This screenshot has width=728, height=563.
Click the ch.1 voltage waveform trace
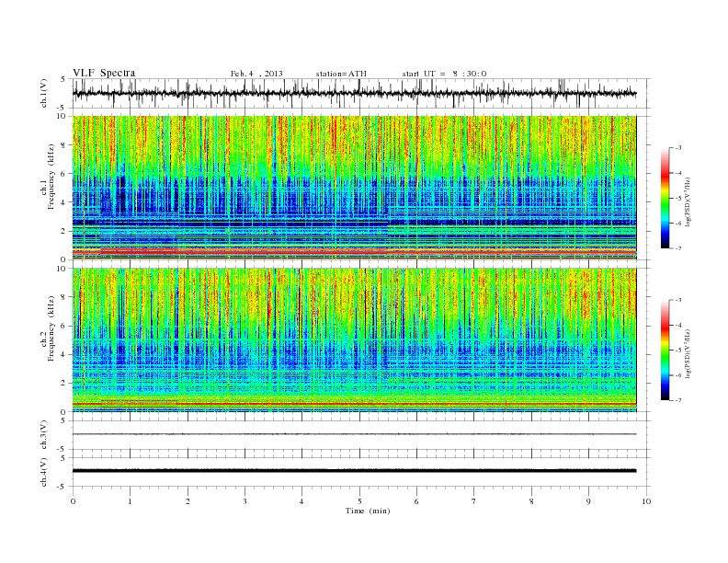pos(354,93)
